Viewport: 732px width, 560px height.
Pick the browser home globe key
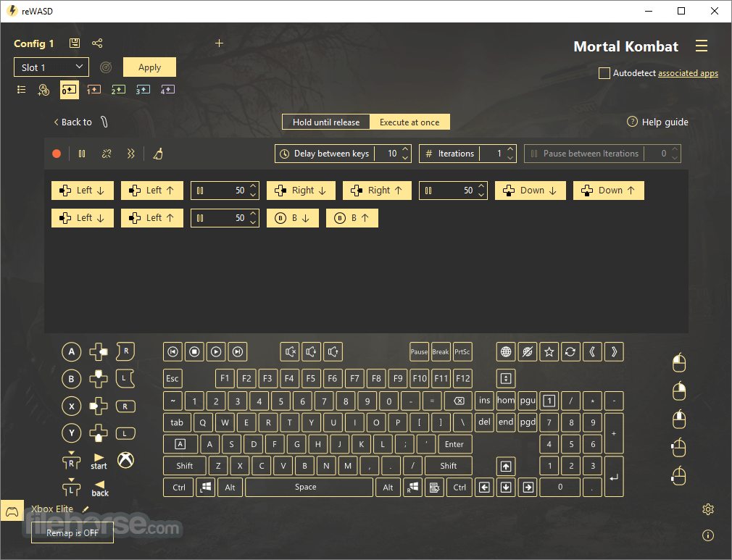(506, 351)
